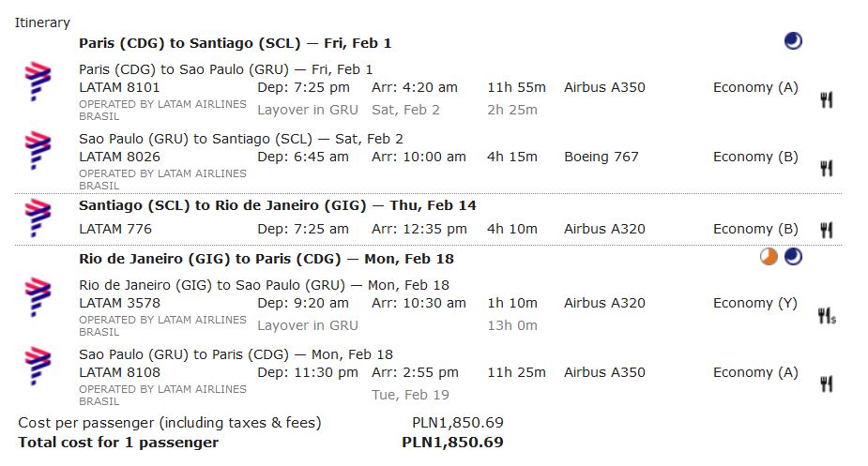Click the Airbus A350 aircraft for LATAM 8101
868x466 pixels.
click(604, 87)
